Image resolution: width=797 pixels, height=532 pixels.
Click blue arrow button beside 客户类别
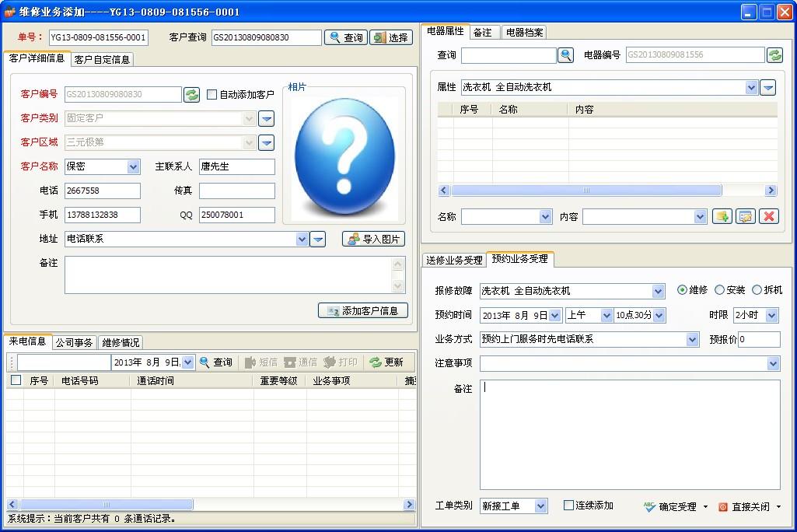[x=267, y=118]
